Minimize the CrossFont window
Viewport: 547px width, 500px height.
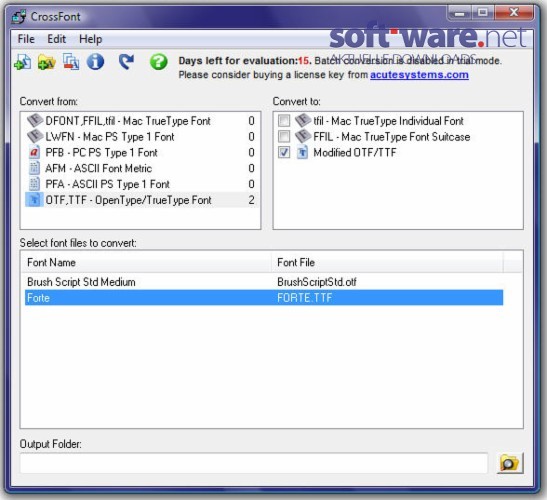click(460, 13)
